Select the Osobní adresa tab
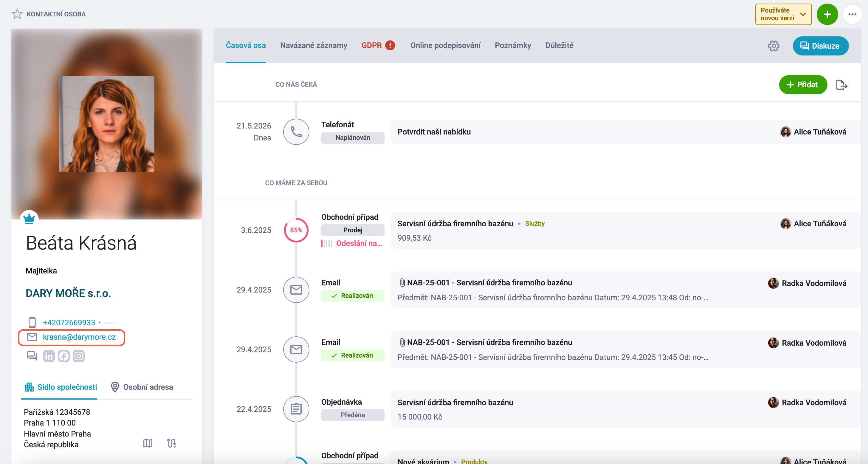 [x=142, y=387]
